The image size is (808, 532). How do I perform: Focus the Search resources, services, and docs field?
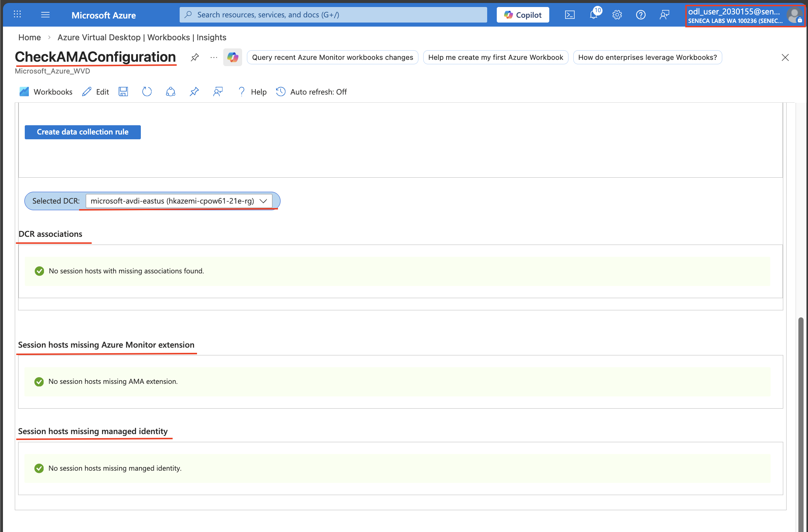333,15
